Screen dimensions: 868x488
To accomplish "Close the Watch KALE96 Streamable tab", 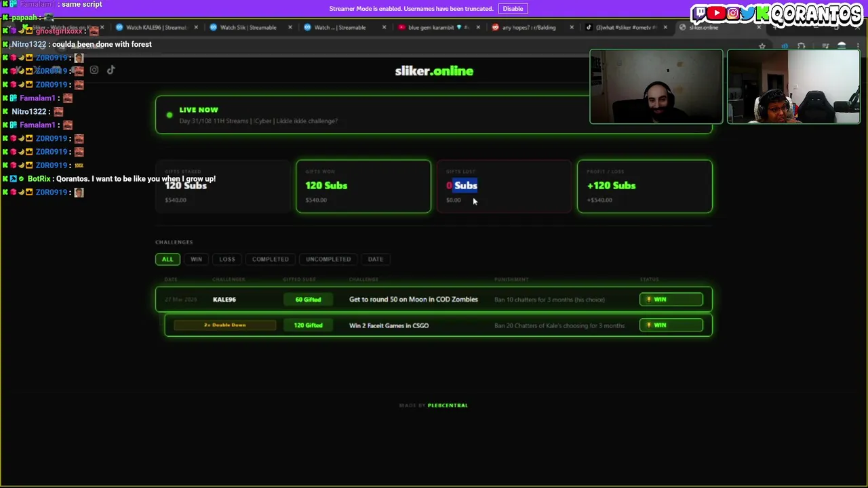I will tap(196, 27).
